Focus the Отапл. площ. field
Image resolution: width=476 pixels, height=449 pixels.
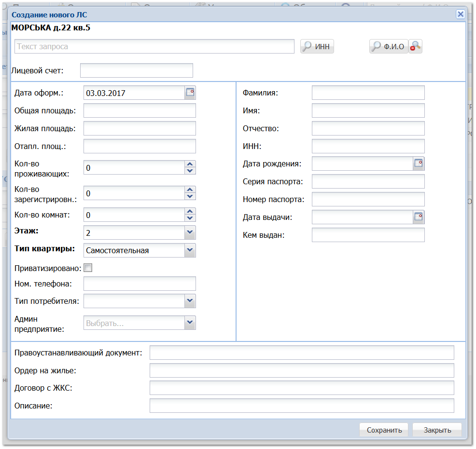point(140,146)
